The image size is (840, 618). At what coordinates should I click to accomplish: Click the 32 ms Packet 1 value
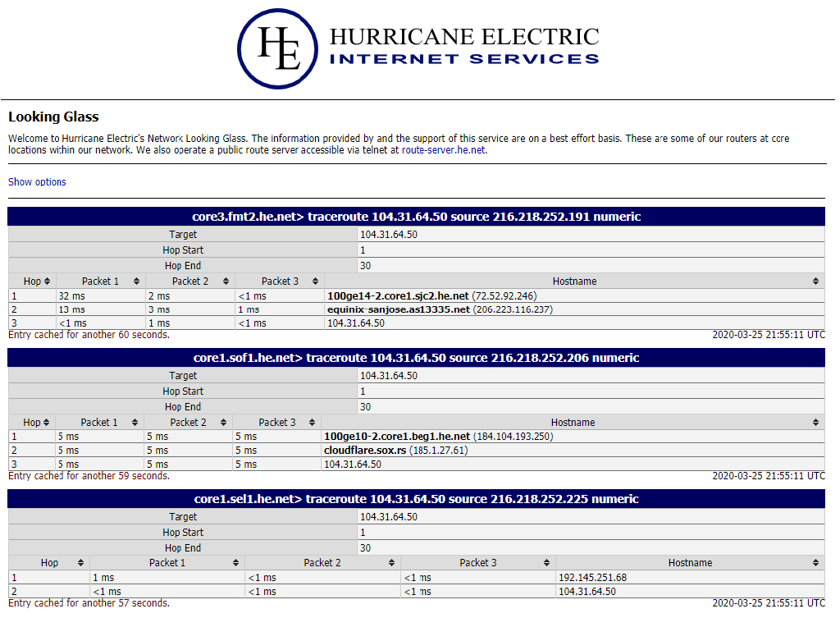72,295
